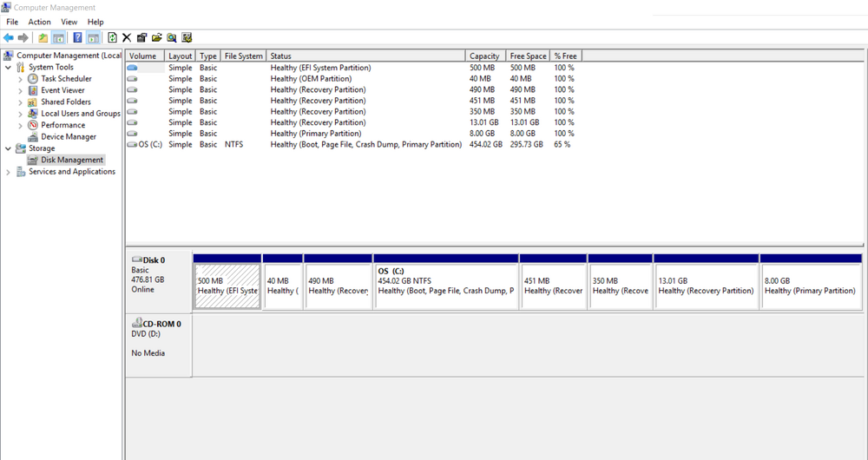Click the Disk 0 label panel

tap(159, 282)
